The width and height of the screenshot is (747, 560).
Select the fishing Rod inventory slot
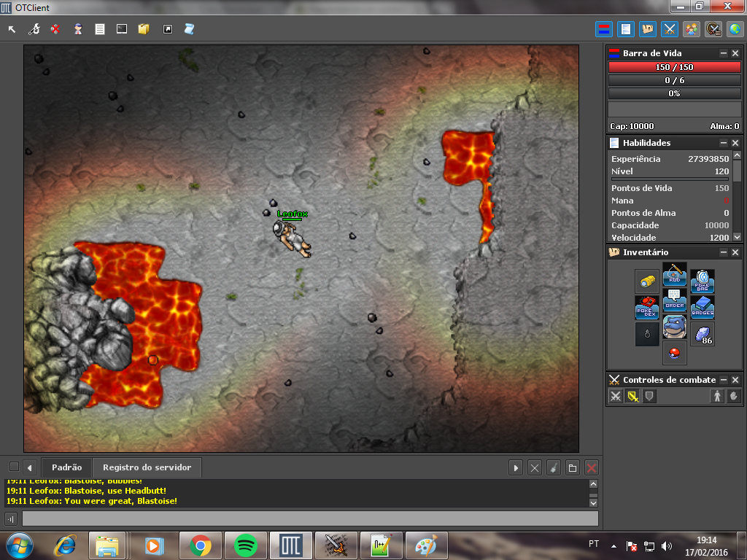point(675,274)
